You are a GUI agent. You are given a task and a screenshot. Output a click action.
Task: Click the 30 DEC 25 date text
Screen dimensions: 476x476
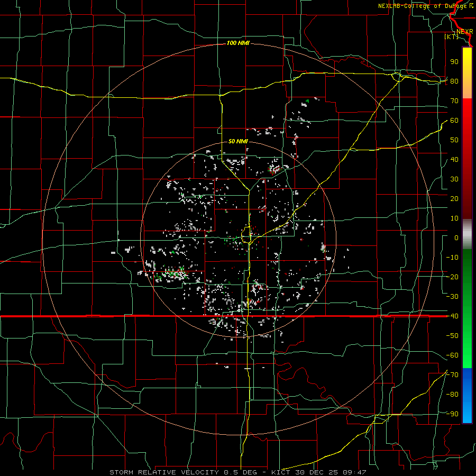click(317, 472)
